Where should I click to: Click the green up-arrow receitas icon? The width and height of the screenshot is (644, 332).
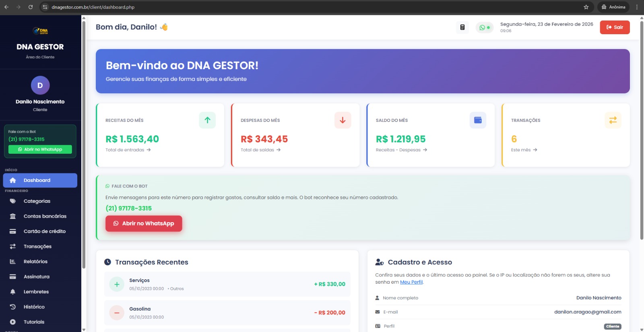coord(207,120)
